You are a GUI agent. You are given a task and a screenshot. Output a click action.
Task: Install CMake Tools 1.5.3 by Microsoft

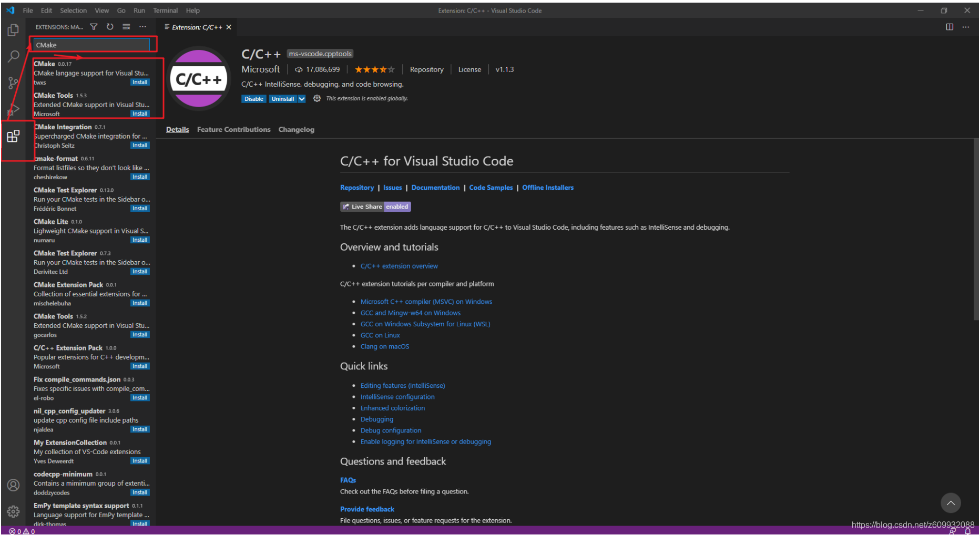pos(140,114)
